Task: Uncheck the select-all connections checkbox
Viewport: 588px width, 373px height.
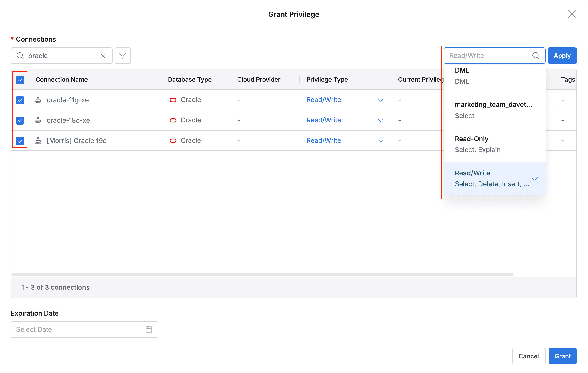Action: (19, 80)
